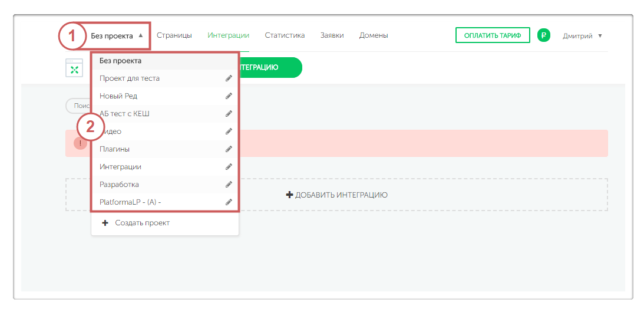Select Без проекта in the project list
This screenshot has height=312, width=644.
tap(120, 61)
